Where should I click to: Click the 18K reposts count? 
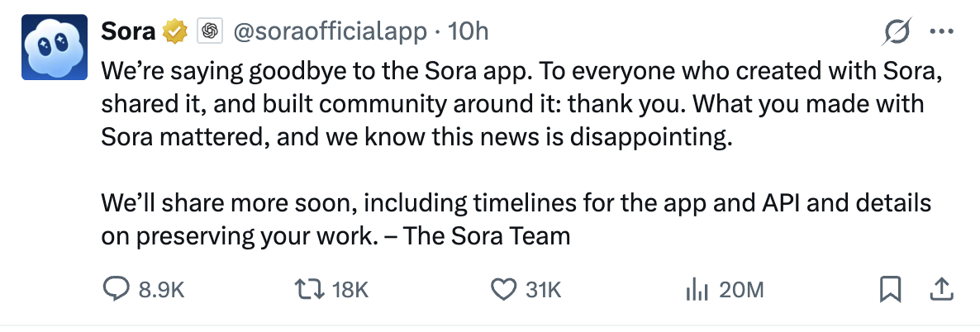[349, 290]
